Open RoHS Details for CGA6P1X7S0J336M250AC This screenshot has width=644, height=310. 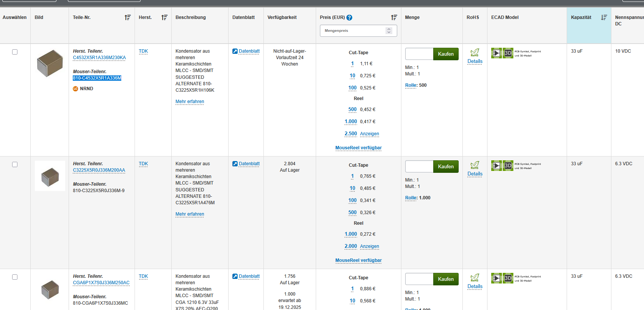tap(475, 287)
